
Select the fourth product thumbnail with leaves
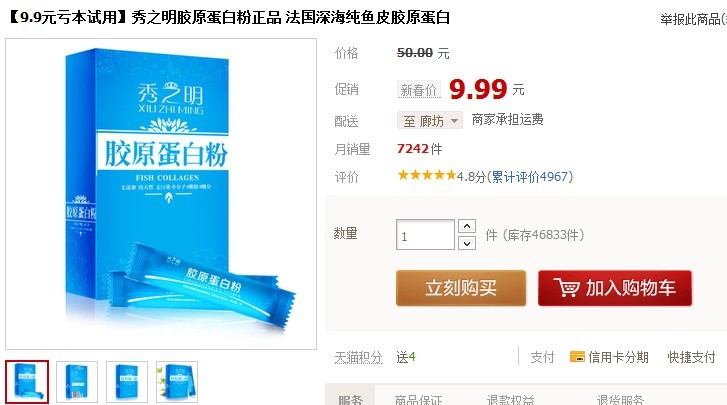(177, 382)
